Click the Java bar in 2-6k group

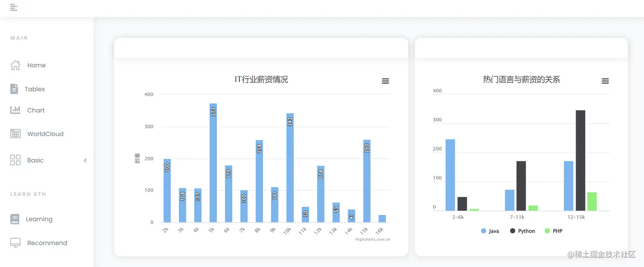(x=450, y=175)
